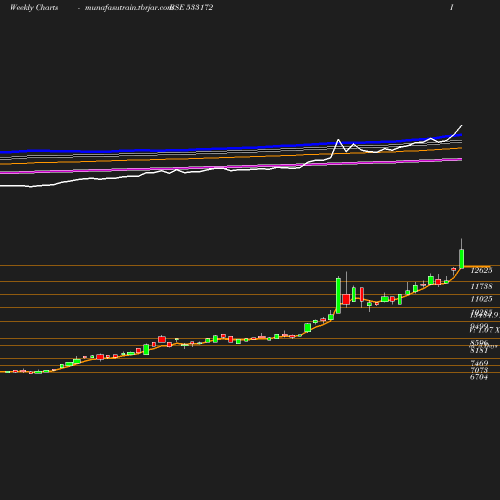Screen dimensions: 500x500
Task: Click the 'BSE 533172' symbol label
Action: coord(191,8)
